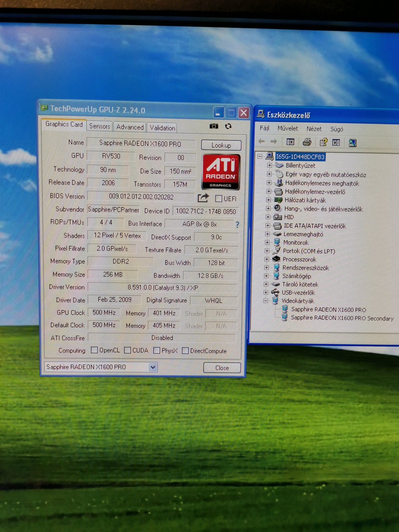Viewport: 399px width, 532px height.
Task: Toggle the PhysX checkbox
Action: pyautogui.click(x=157, y=350)
